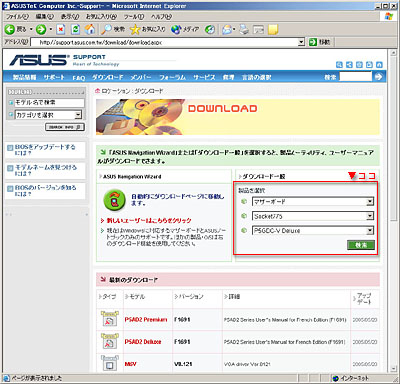Open the P5AD2 Premium link
Viewport: 400px width, 384px height.
[x=146, y=319]
